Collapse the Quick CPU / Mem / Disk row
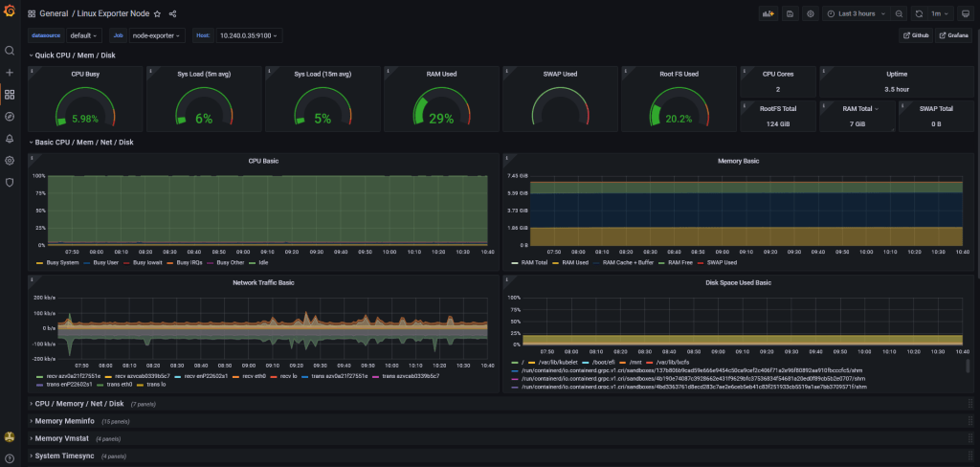Image resolution: width=980 pixels, height=467 pixels. click(73, 56)
